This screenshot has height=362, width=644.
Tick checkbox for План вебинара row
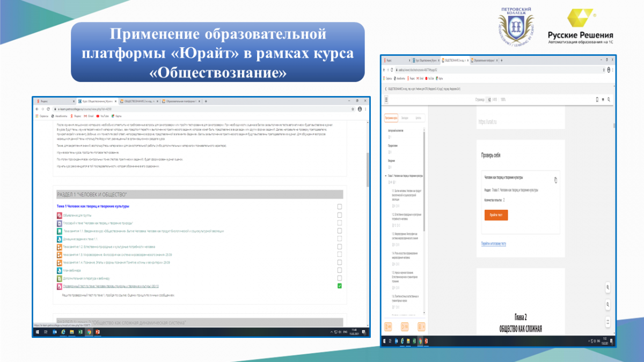(x=339, y=271)
